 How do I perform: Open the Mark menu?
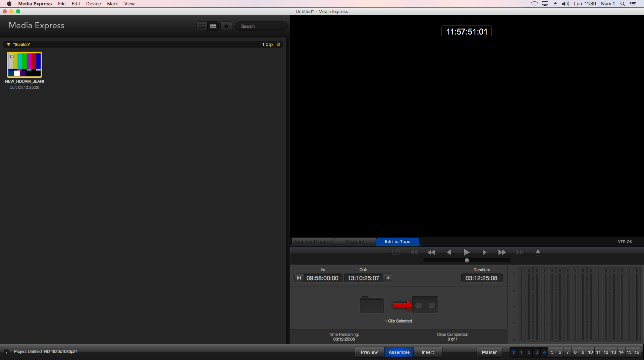click(x=112, y=4)
